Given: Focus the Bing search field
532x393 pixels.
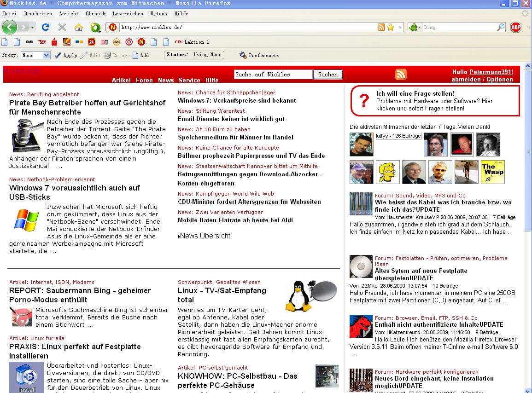Looking at the screenshot, I should click(x=459, y=27).
